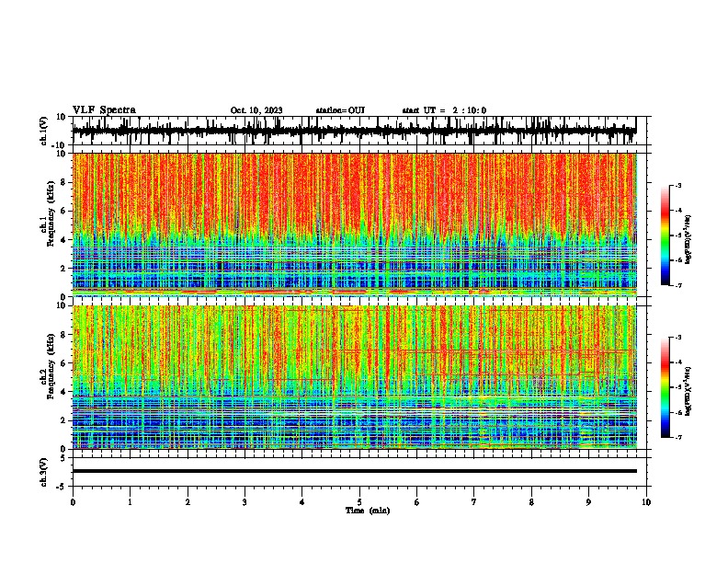Click the "6" kHz tick on ch.2 axis
Image resolution: width=728 pixels, height=563 pixels.
[x=63, y=362]
